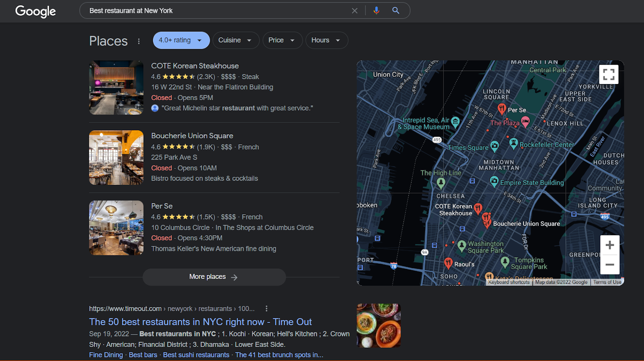Click the 'Opens 5PM' hours text

195,98
